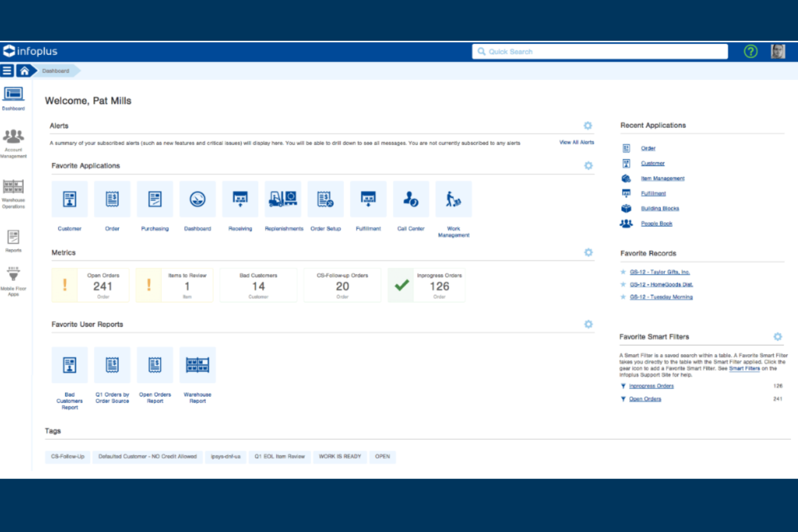Screen dimensions: 798x532
Task: Open Mobile Floor Apps in the sidebar
Action: click(13, 281)
